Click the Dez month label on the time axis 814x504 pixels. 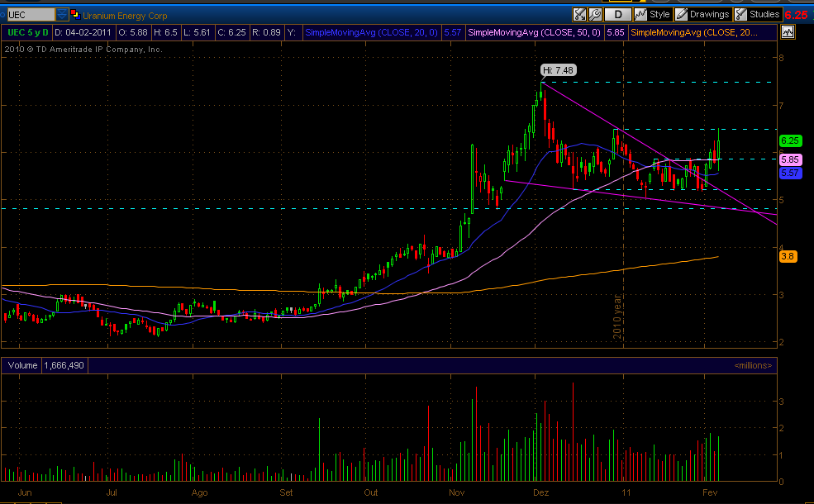pos(541,492)
